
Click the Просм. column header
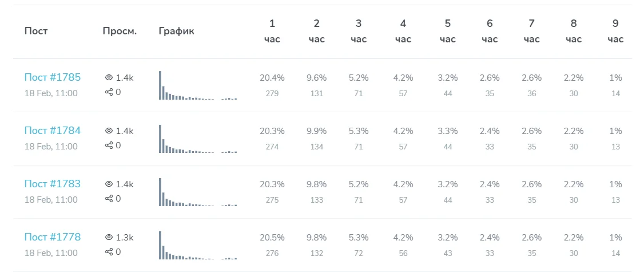pos(120,31)
